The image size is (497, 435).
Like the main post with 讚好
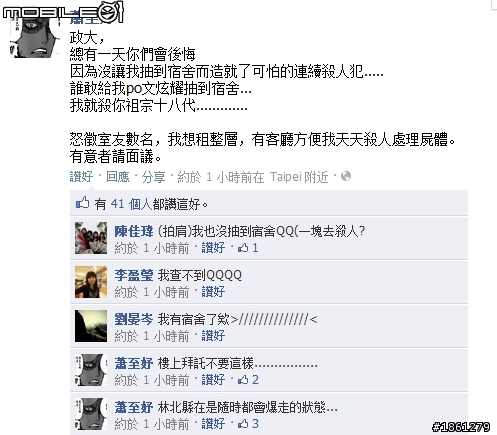tap(81, 177)
